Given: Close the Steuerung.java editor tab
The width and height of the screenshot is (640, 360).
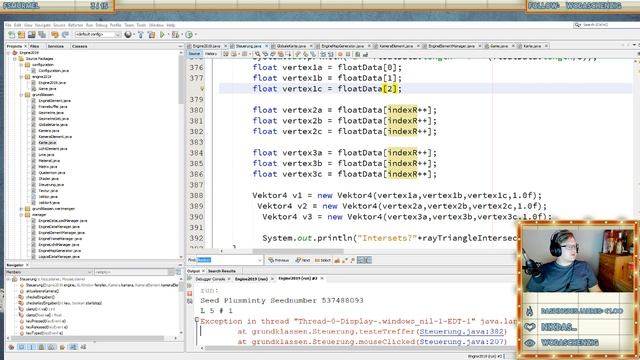Looking at the screenshot, I should coord(267,46).
